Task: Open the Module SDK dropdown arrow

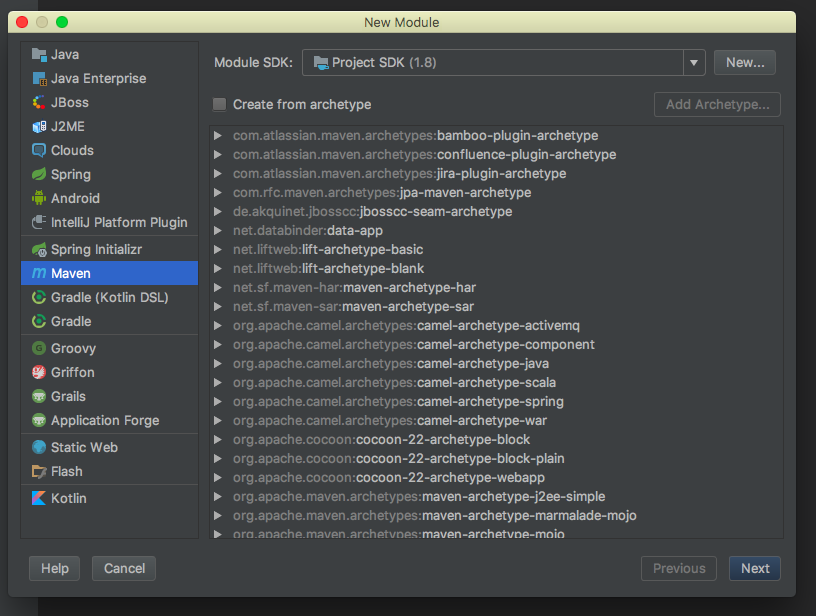Action: pyautogui.click(x=694, y=63)
